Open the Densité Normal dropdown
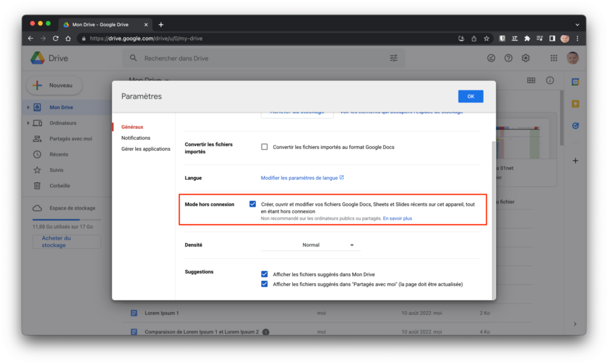Viewport: 608px width, 364px height. pos(311,245)
